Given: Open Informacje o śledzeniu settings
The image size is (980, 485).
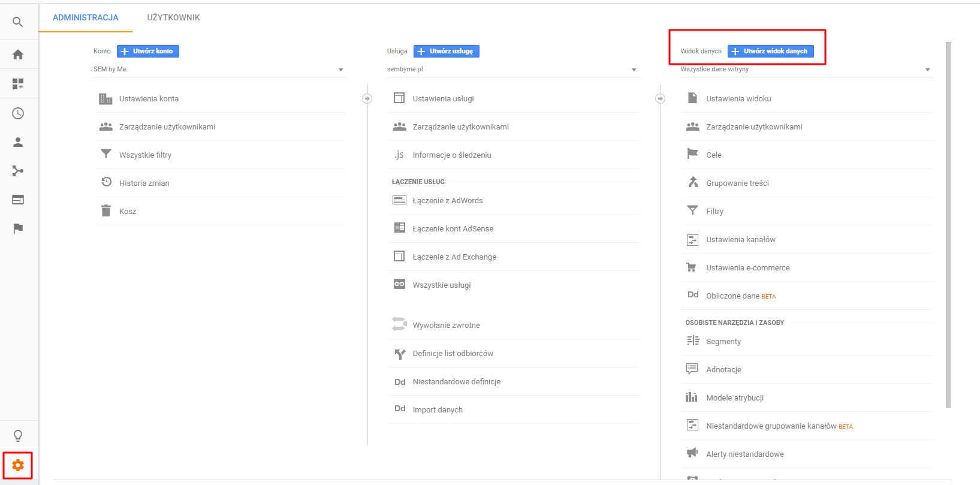Looking at the screenshot, I should [x=451, y=155].
